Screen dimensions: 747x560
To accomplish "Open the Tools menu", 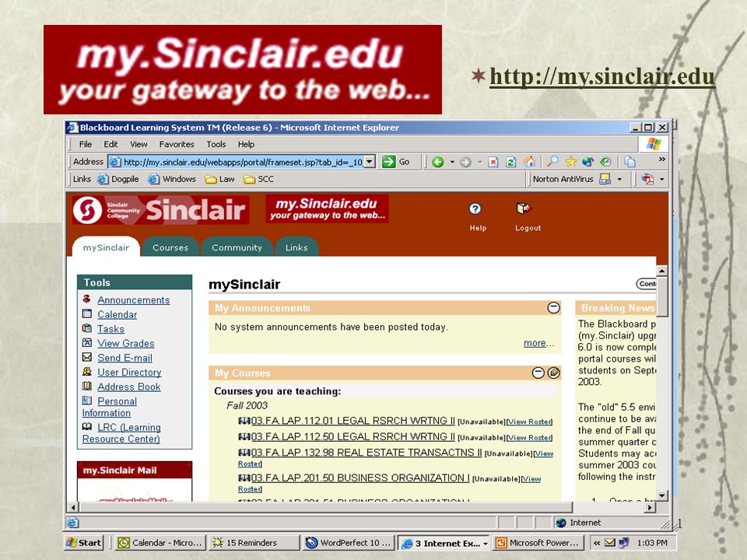I will pos(216,145).
